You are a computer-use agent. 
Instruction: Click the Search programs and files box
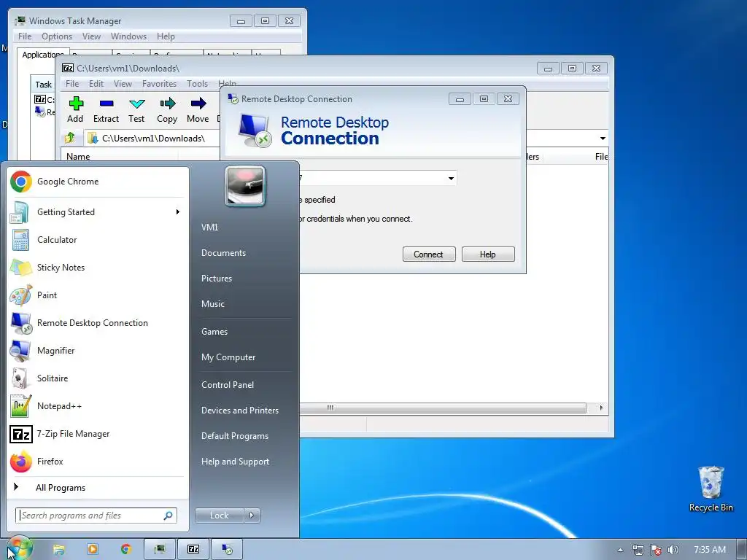click(x=96, y=516)
